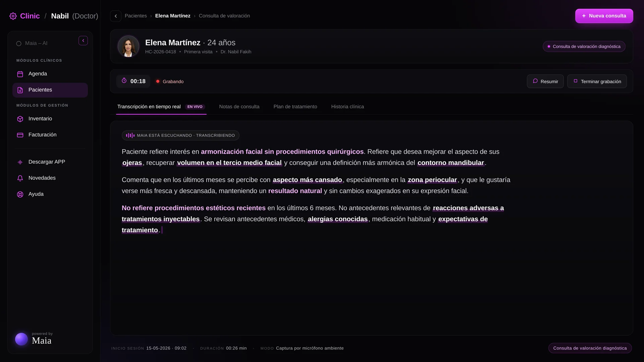Viewport: 644px width, 362px height.
Task: Go back using the breadcrumb arrow
Action: coord(116,16)
